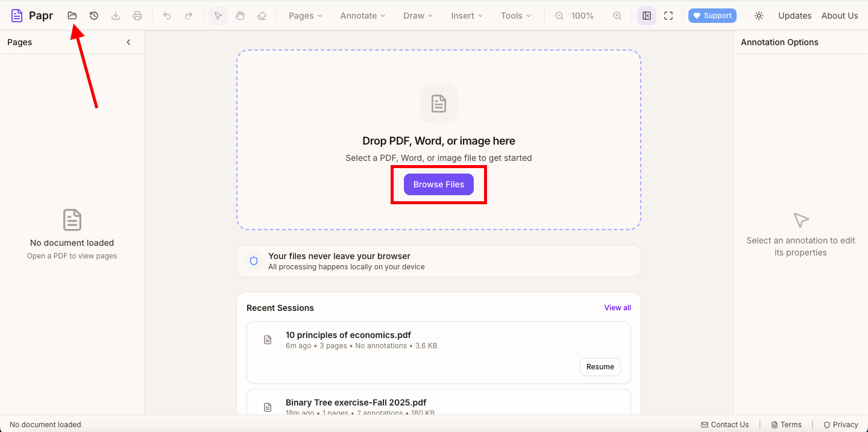
Task: Resume the 10 principles of economics session
Action: point(600,367)
